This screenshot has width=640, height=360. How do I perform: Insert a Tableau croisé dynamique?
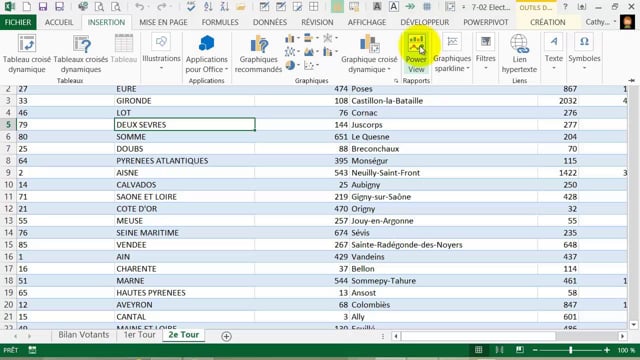coord(27,54)
